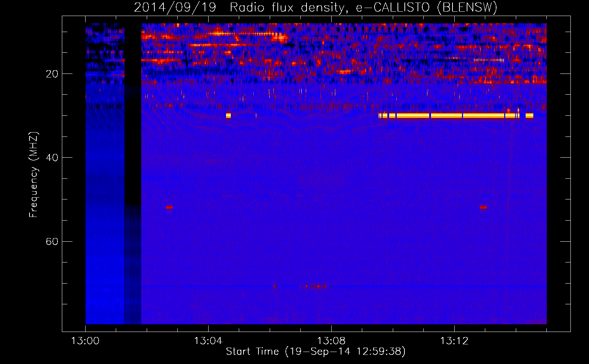This screenshot has width=589, height=364.
Task: Click the "13:04" time tick label
Action: pos(208,341)
